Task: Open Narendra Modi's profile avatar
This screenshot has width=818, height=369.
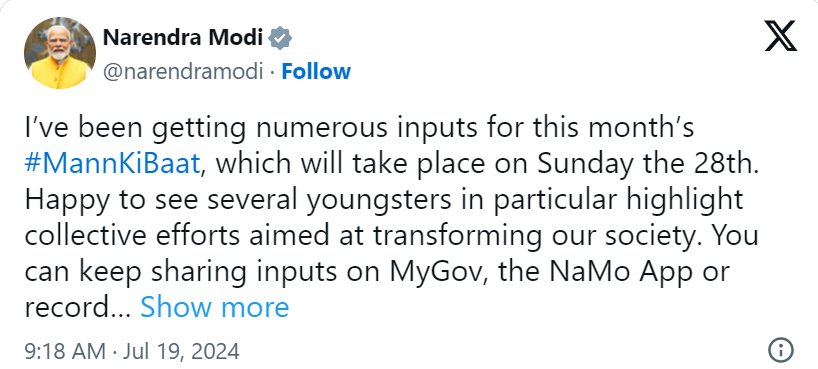Action: click(x=60, y=53)
